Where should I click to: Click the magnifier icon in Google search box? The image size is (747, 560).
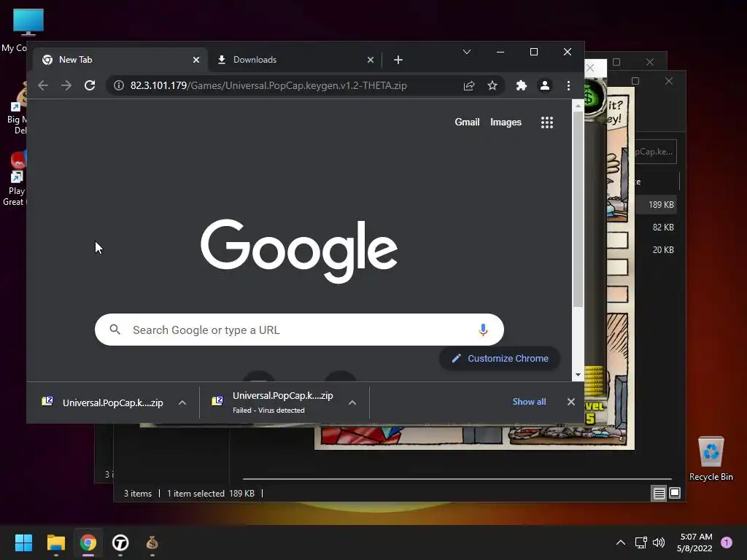coord(115,329)
